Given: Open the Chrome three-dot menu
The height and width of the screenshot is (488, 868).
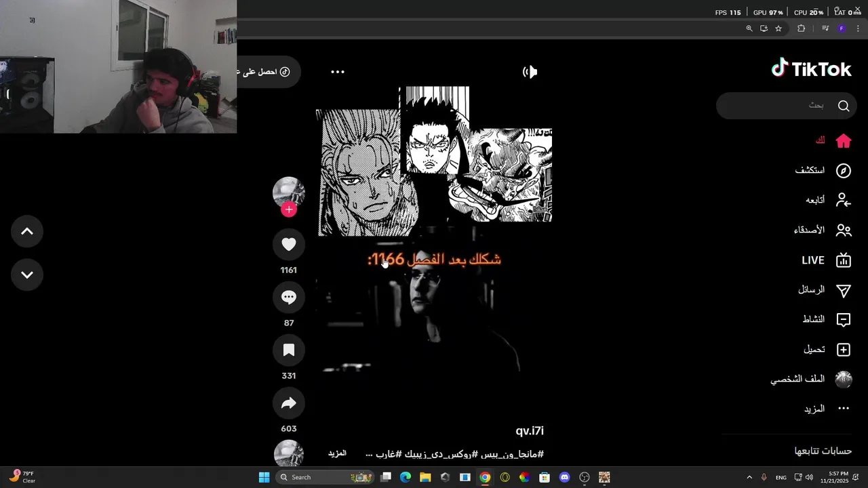Looking at the screenshot, I should 859,28.
